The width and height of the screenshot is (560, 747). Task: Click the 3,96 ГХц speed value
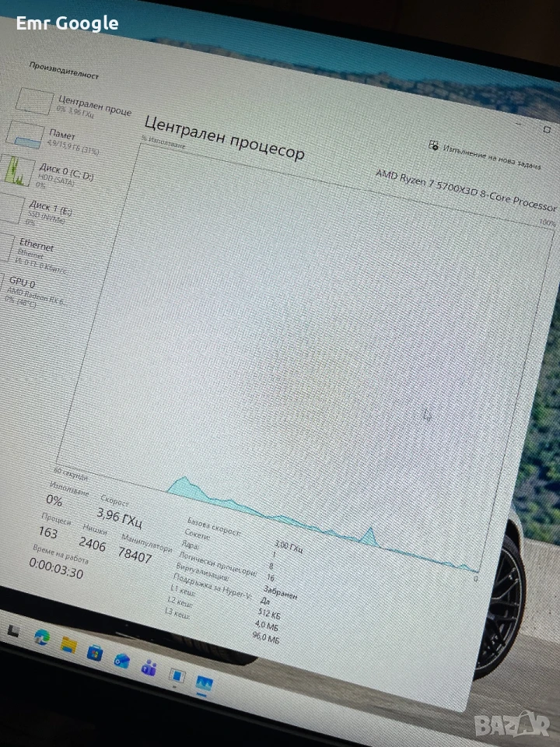120,518
